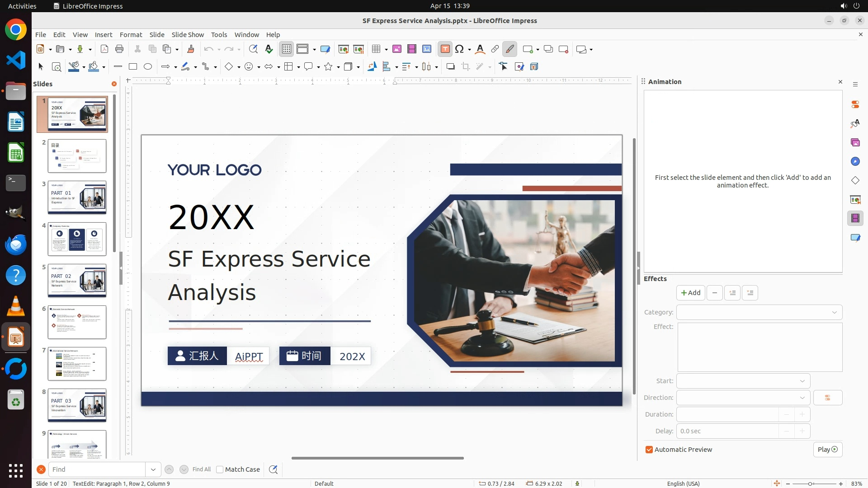Enable the Match Case checkbox
868x488 pixels.
point(220,469)
